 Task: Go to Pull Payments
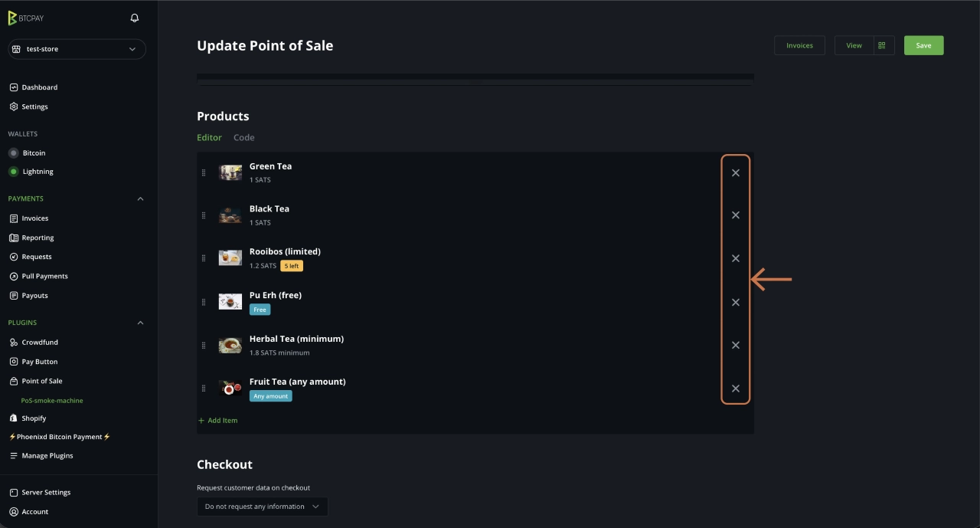[x=44, y=276]
